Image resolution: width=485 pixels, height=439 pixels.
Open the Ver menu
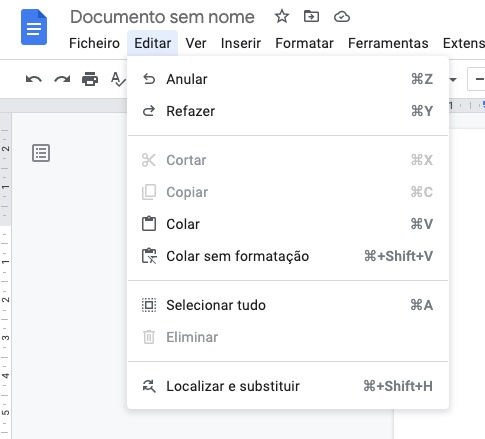[196, 43]
